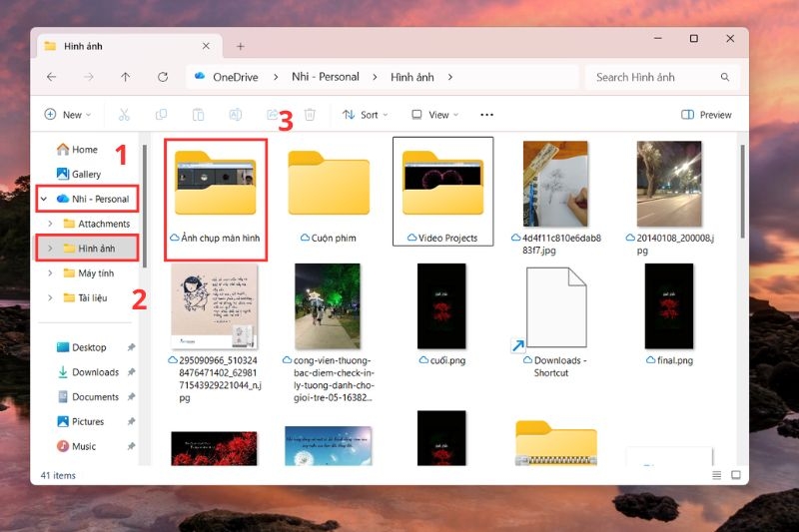Click the Delete trash icon
This screenshot has width=799, height=532.
tap(310, 115)
